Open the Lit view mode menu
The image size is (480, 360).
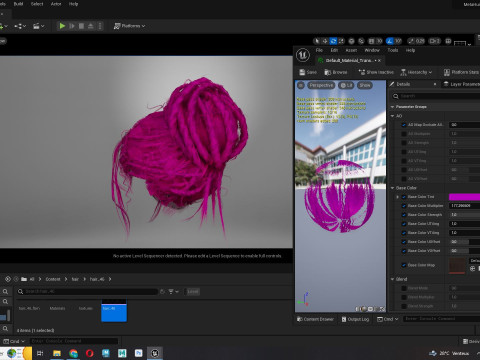pyautogui.click(x=346, y=85)
